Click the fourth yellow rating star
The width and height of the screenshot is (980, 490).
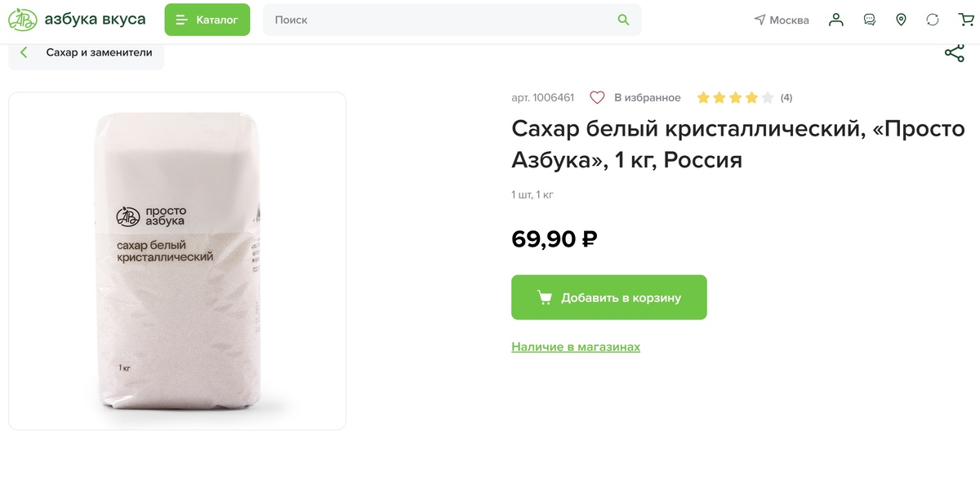point(750,96)
